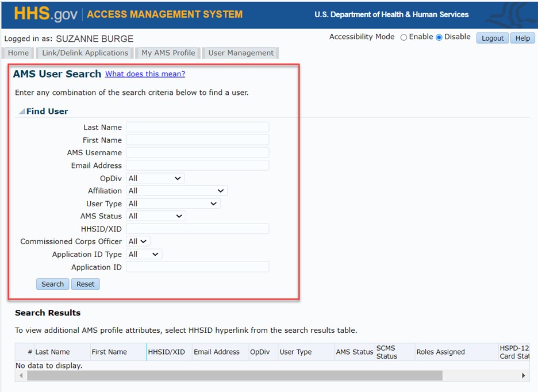Viewport: 538px width, 392px height.
Task: Enable Accessibility Mode radio button
Action: 403,37
